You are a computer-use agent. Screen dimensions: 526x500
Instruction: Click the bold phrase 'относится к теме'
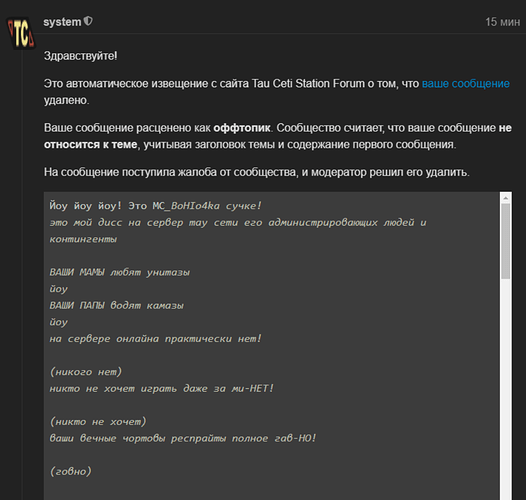coord(91,145)
